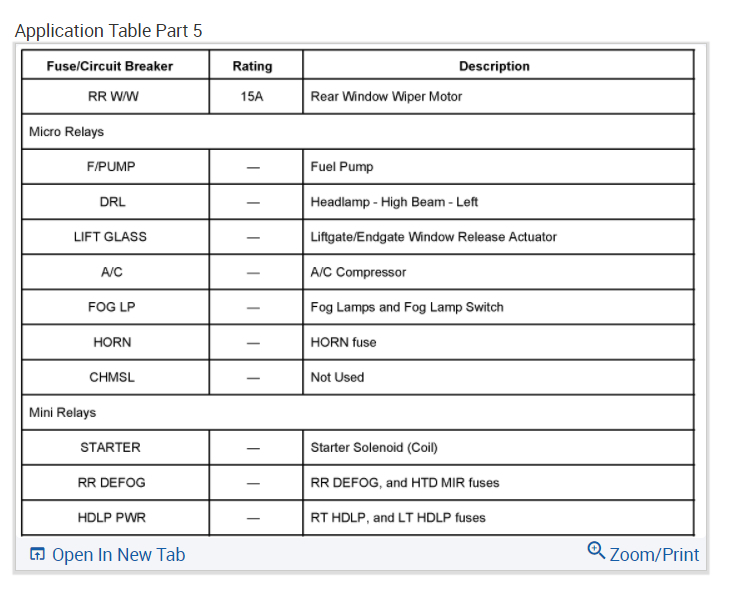Viewport: 741px width, 609px height.
Task: Click the new-tab icon beside Open In New Tab
Action: point(37,554)
